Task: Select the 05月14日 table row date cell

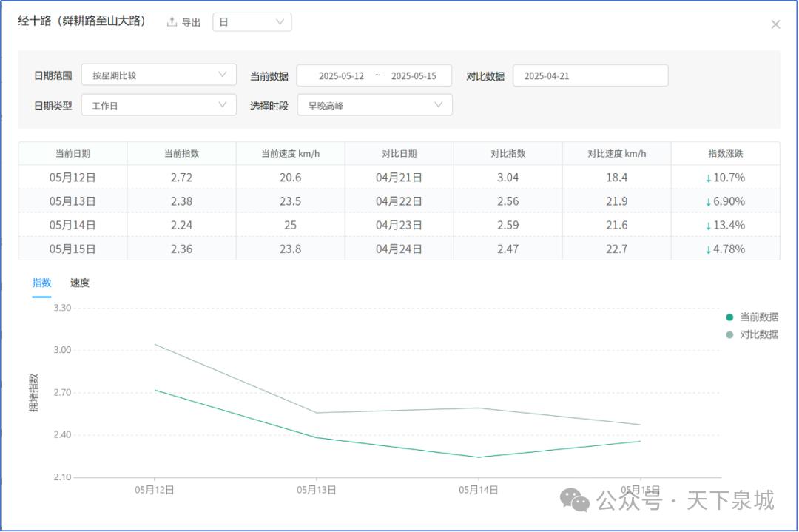Action: [x=73, y=225]
